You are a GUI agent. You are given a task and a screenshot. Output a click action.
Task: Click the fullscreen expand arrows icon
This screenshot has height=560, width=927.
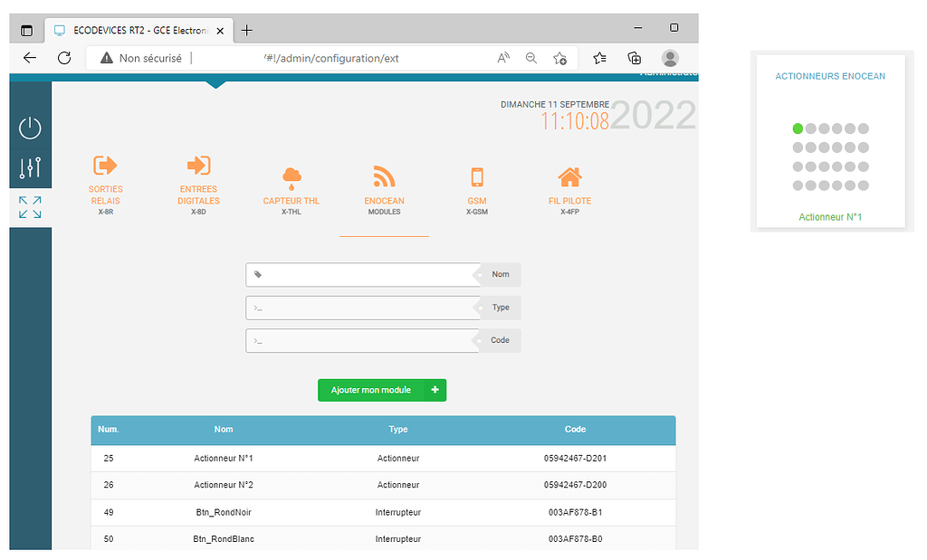point(30,207)
